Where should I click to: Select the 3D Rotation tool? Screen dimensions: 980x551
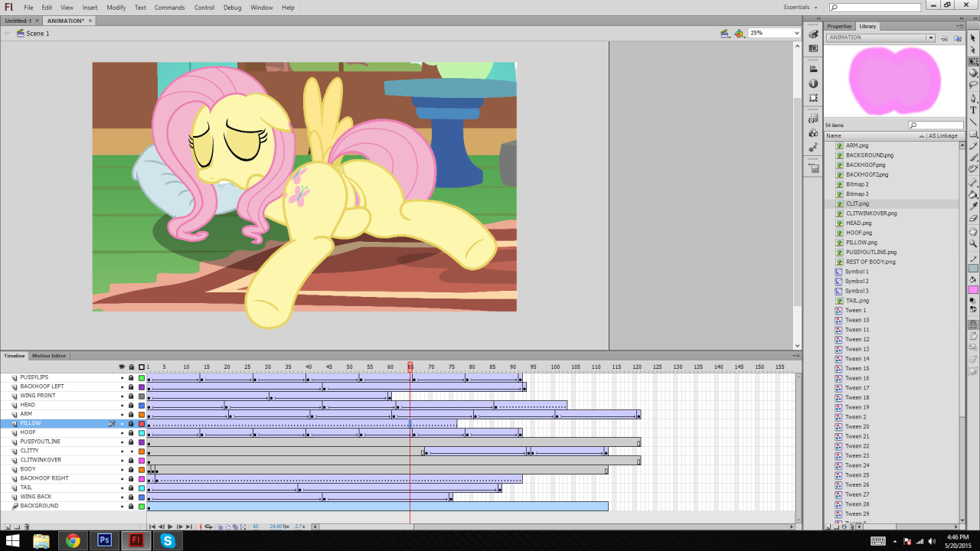pos(973,73)
